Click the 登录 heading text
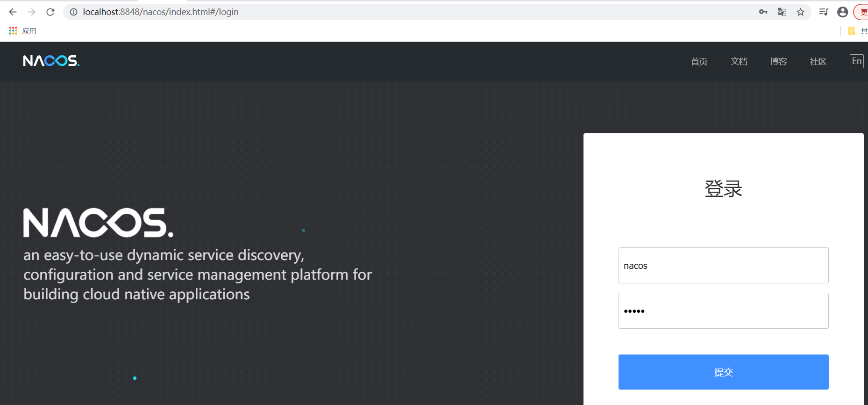The height and width of the screenshot is (405, 868). pos(724,189)
